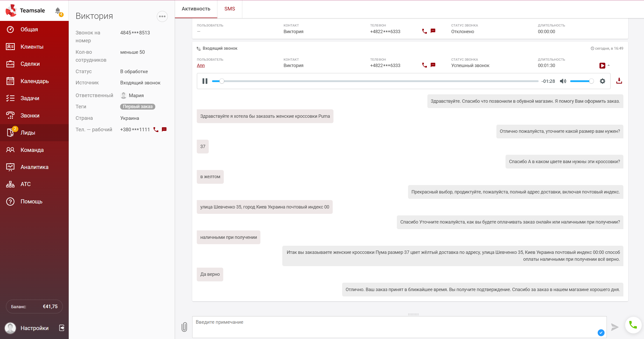Mute the call recording volume

pyautogui.click(x=563, y=81)
